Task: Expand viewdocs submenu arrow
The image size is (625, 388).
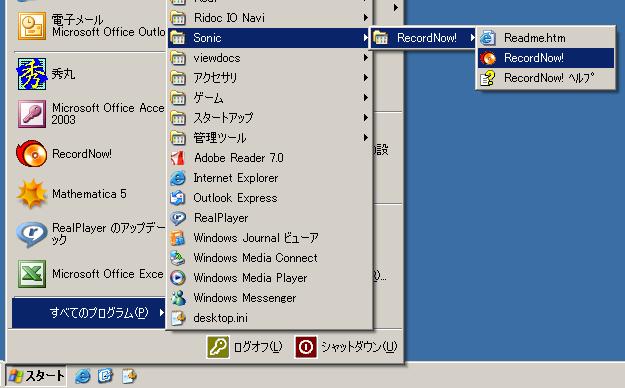Action: coord(366,58)
